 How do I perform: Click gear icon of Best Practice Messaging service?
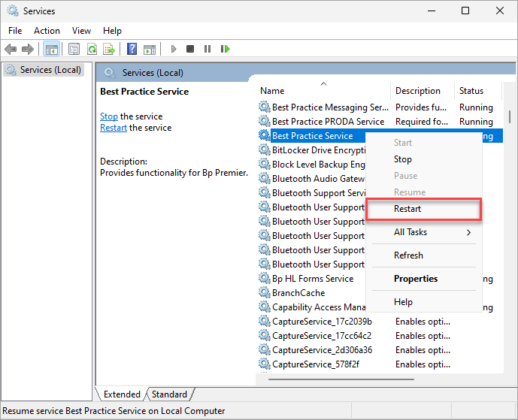click(265, 107)
